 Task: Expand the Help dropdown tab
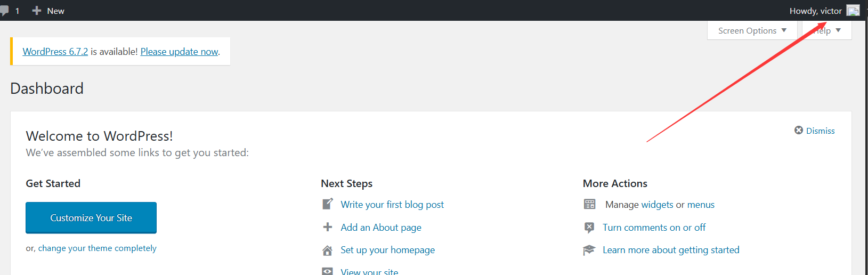[827, 30]
